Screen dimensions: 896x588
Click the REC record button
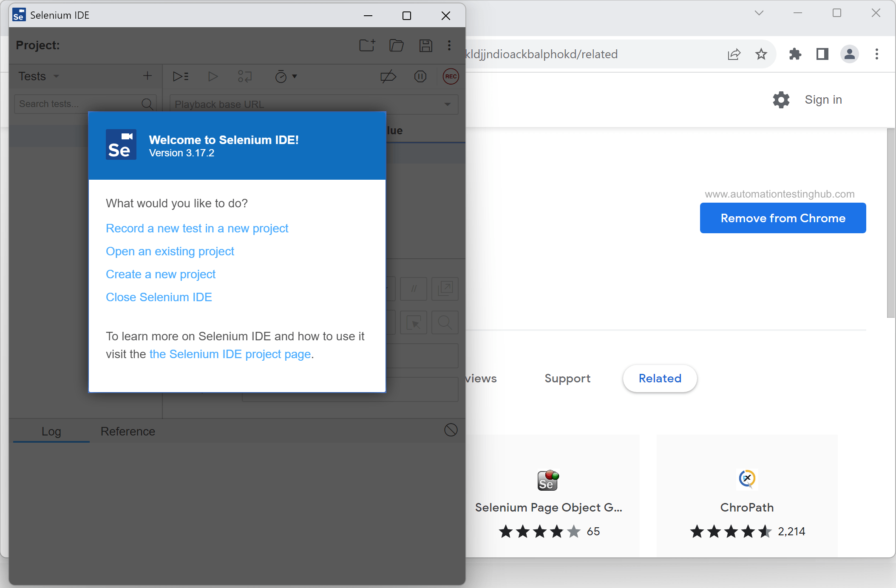[x=451, y=76]
